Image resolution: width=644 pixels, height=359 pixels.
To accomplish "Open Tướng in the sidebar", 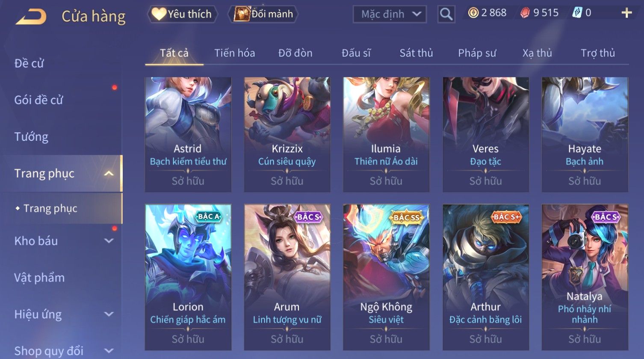I will pyautogui.click(x=31, y=137).
